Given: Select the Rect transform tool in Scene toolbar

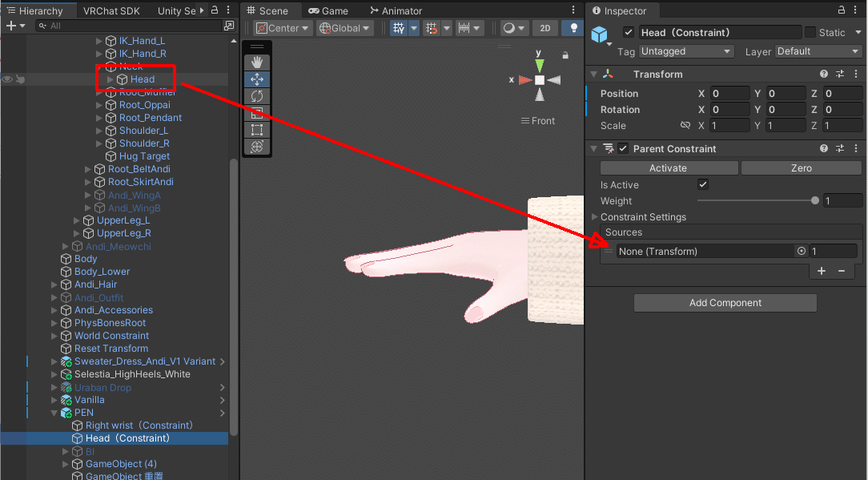Looking at the screenshot, I should (257, 130).
